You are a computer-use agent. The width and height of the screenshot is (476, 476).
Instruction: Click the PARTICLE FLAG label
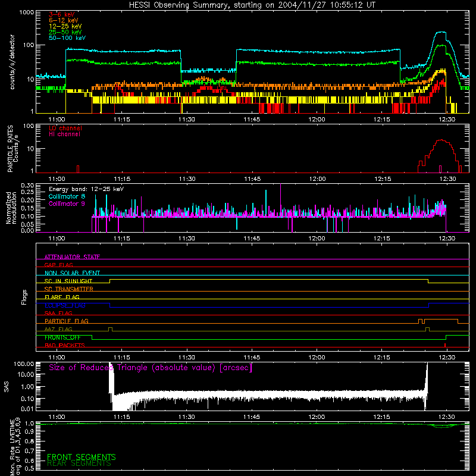pos(67,321)
